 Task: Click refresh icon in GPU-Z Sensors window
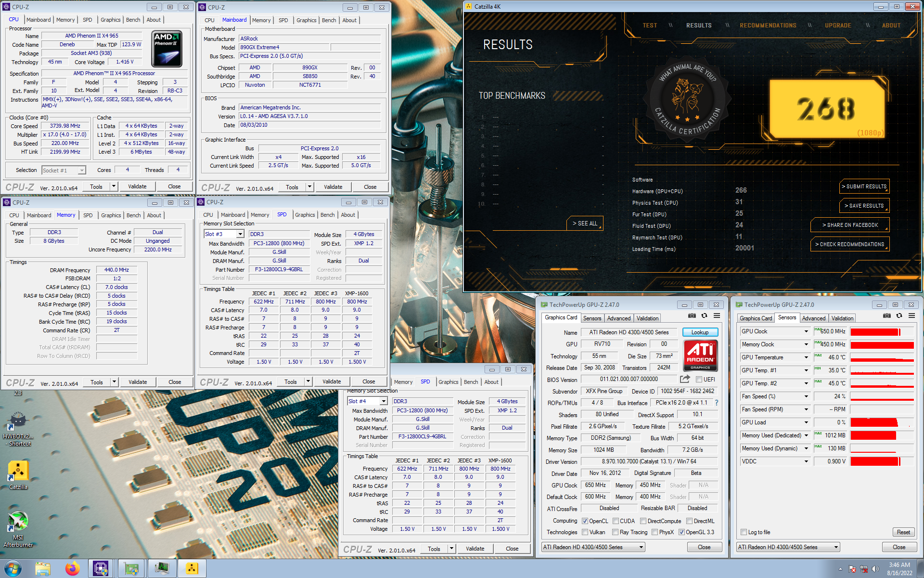coord(899,316)
